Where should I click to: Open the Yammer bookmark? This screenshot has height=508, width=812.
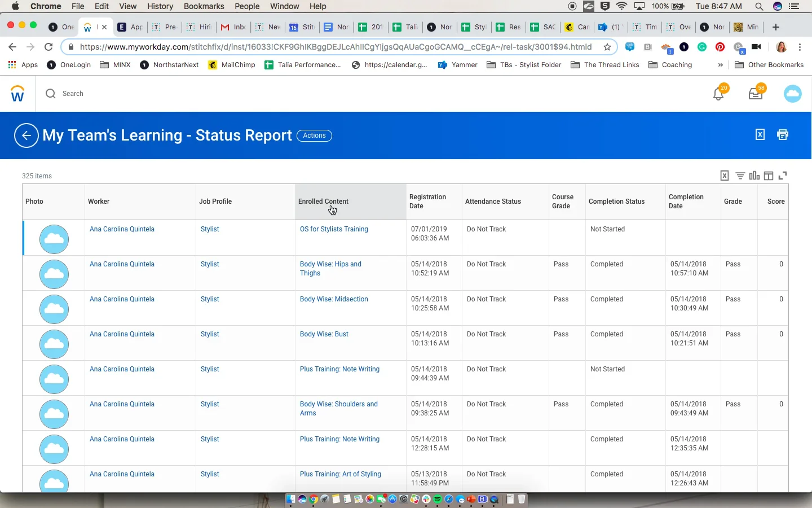[x=458, y=65]
